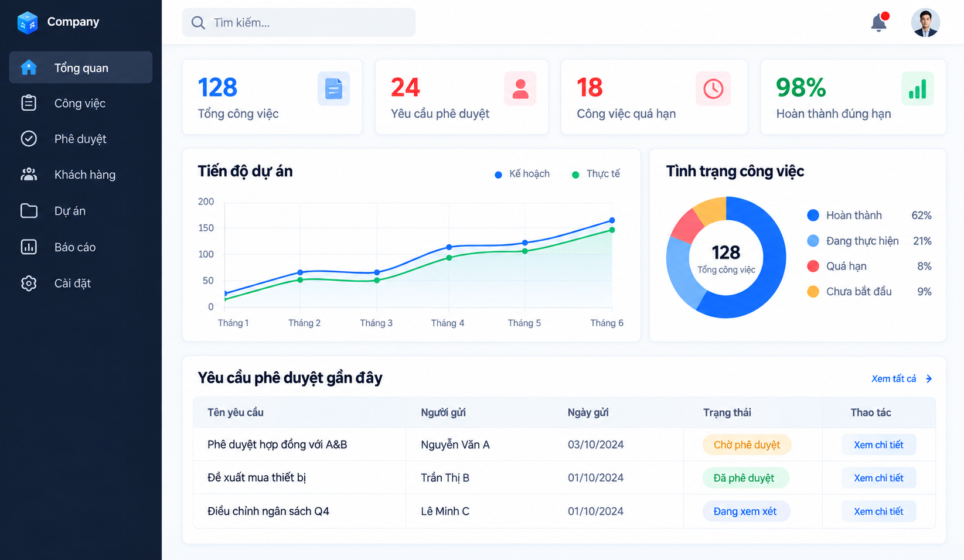Click the Người gửi cell Nguyễn Văn A
This screenshot has width=964, height=560.
point(455,445)
